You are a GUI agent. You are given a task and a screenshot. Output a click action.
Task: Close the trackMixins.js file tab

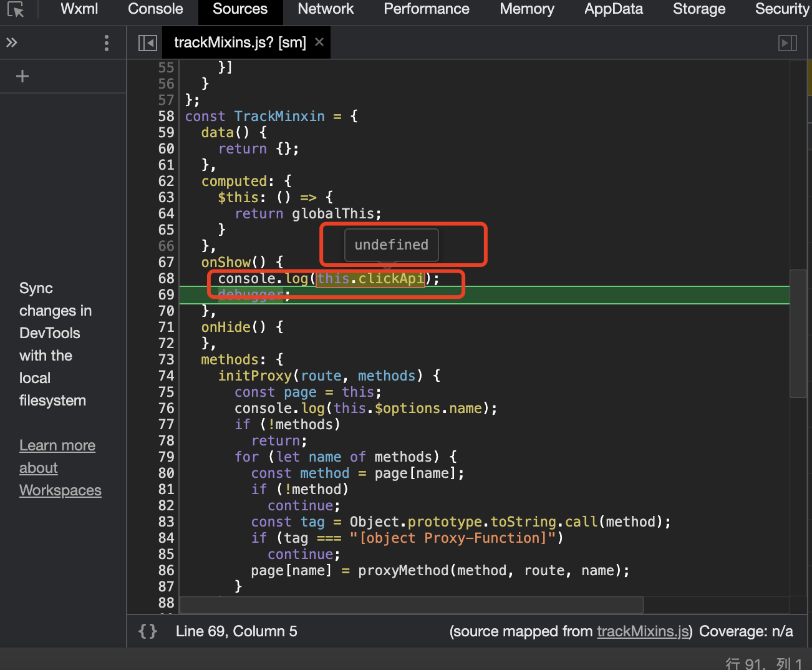(319, 42)
